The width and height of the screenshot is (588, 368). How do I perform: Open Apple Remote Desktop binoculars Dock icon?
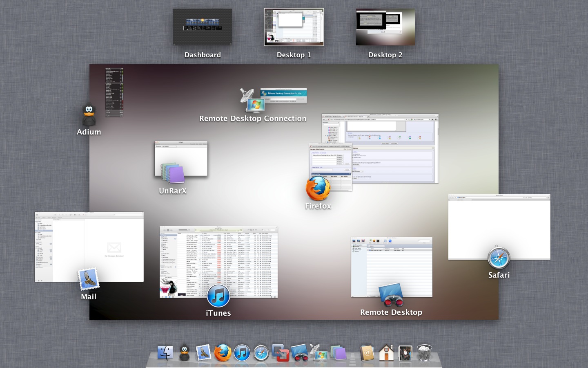tap(300, 352)
